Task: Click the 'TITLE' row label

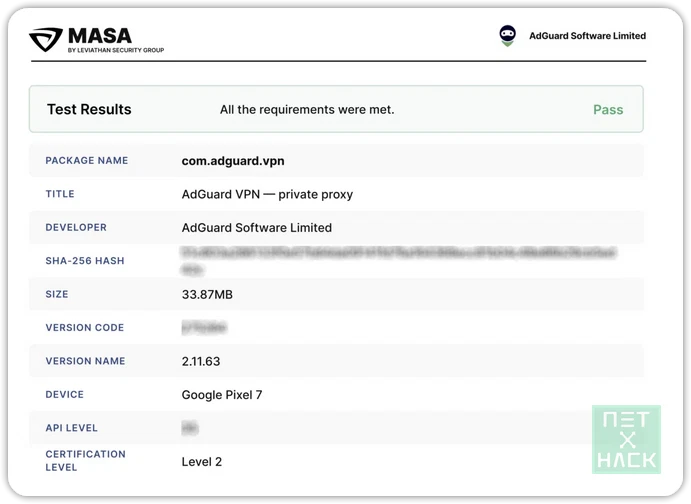Action: coord(60,194)
